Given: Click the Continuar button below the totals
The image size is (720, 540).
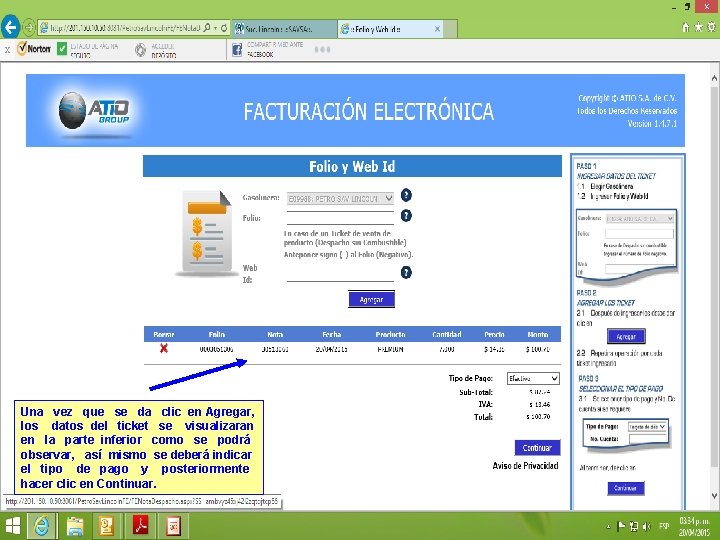Looking at the screenshot, I should (x=537, y=448).
